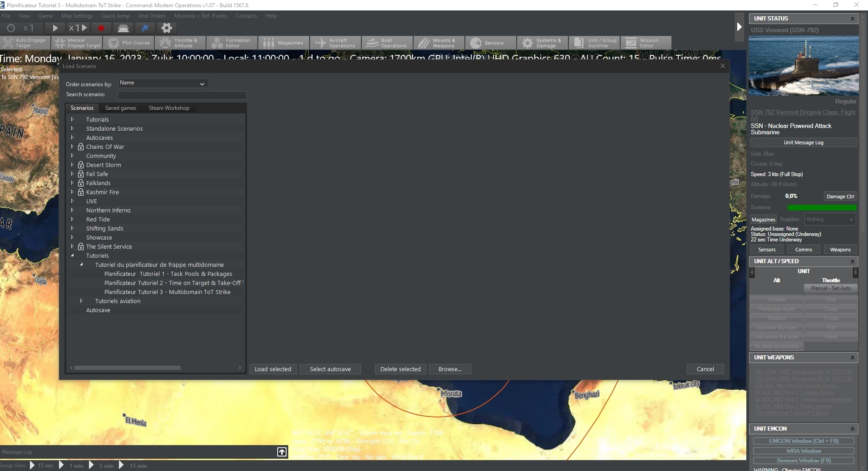Click into the Search scenario field

tap(182, 95)
